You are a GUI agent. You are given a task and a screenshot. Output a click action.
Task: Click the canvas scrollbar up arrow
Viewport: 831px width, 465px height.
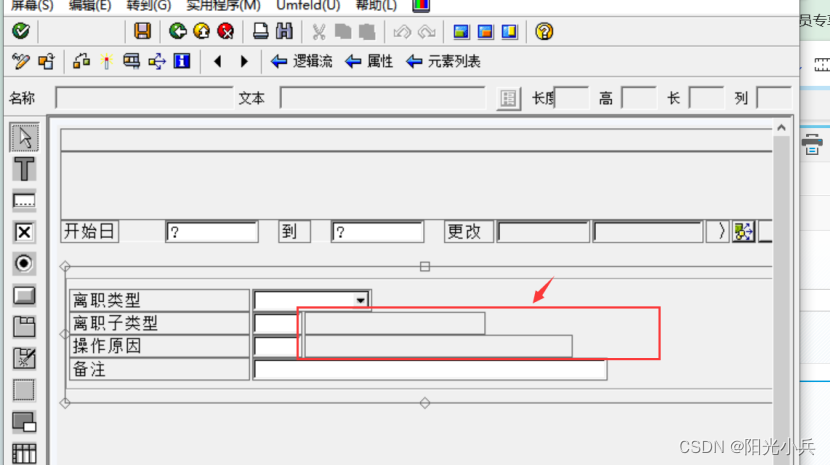pos(781,128)
